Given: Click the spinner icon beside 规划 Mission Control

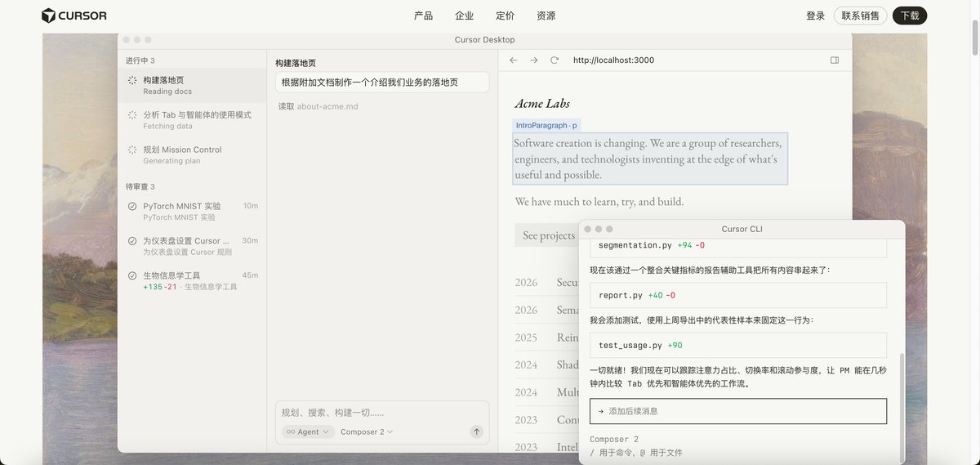Looking at the screenshot, I should 132,150.
